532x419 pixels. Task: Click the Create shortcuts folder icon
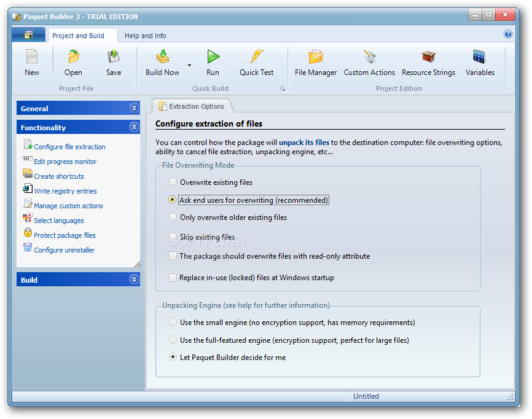28,173
